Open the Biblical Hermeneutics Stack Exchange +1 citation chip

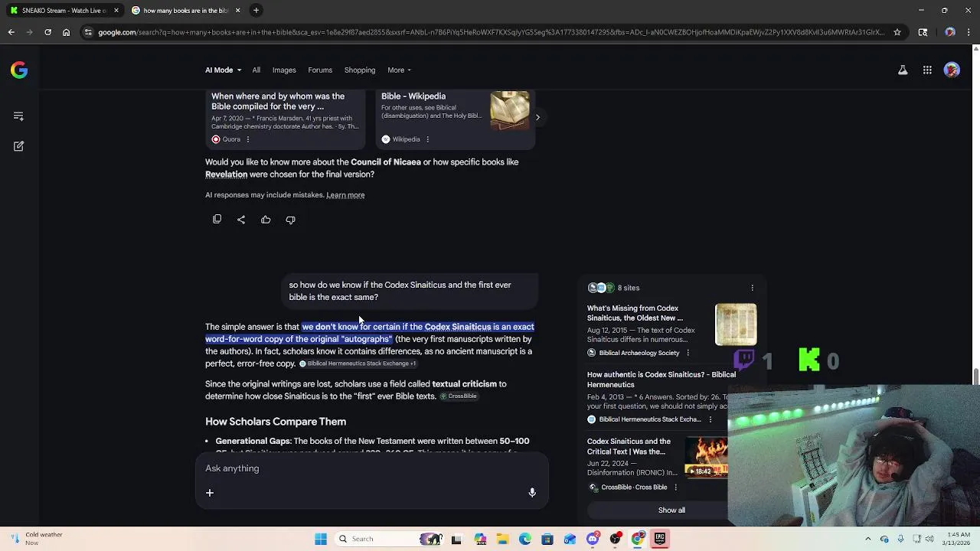(358, 364)
